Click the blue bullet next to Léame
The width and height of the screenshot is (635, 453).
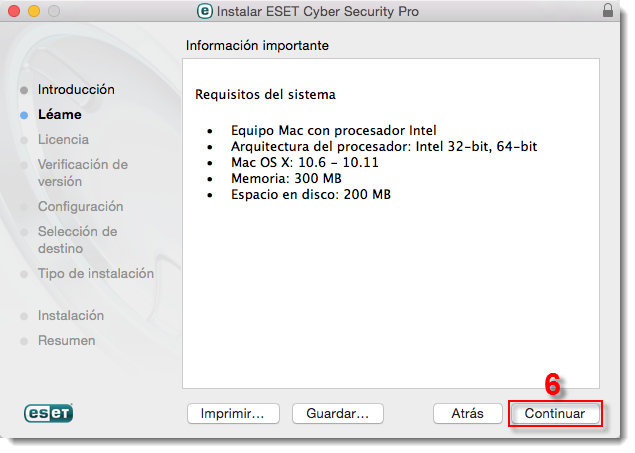[24, 115]
